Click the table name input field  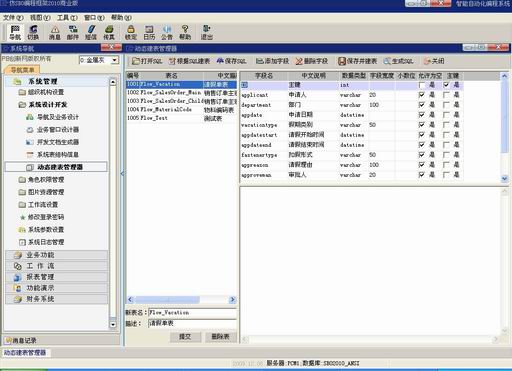tap(192, 313)
